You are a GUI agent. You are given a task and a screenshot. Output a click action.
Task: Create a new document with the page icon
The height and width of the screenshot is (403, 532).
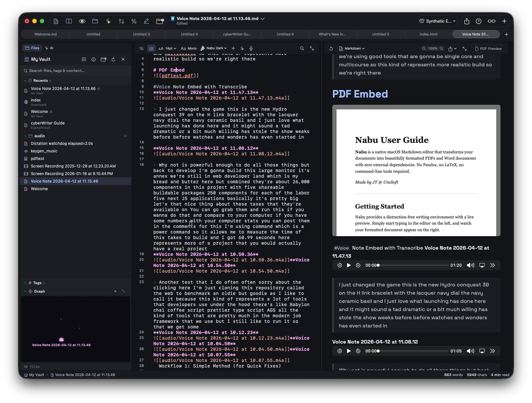pyautogui.click(x=56, y=21)
